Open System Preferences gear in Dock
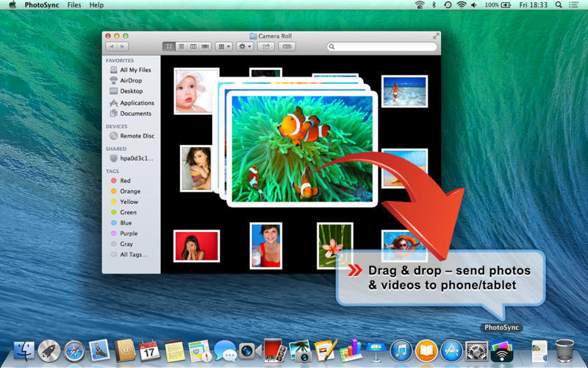Screen dimensions: 588x368 pyautogui.click(x=476, y=351)
